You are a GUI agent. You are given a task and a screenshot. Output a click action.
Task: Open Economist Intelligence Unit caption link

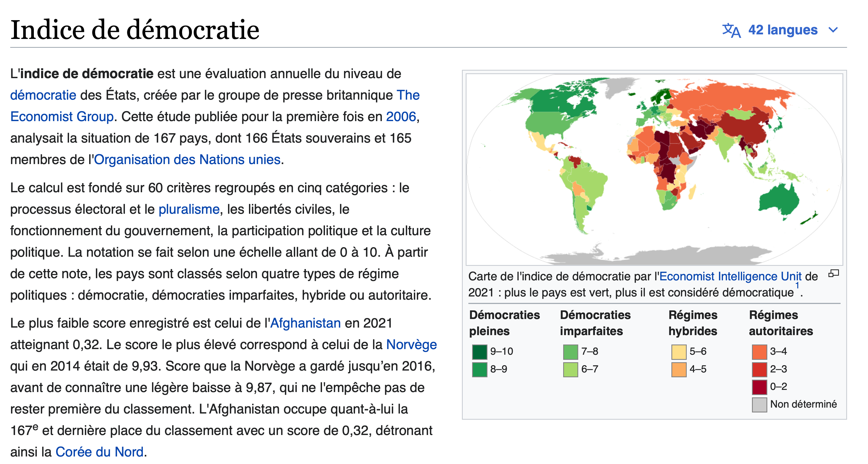[x=730, y=276]
